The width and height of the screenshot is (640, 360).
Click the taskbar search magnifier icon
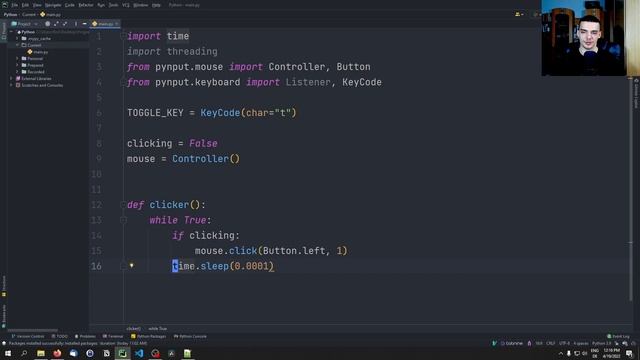tap(24, 353)
